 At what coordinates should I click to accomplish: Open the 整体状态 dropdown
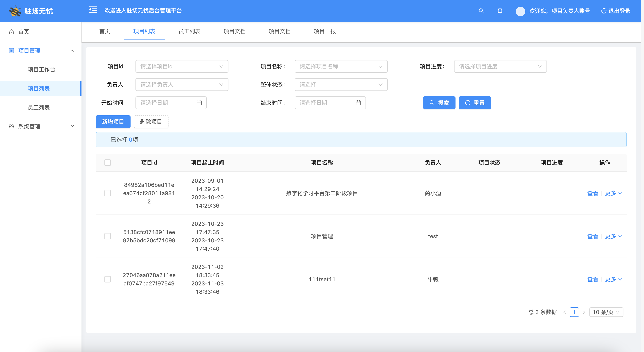click(341, 85)
